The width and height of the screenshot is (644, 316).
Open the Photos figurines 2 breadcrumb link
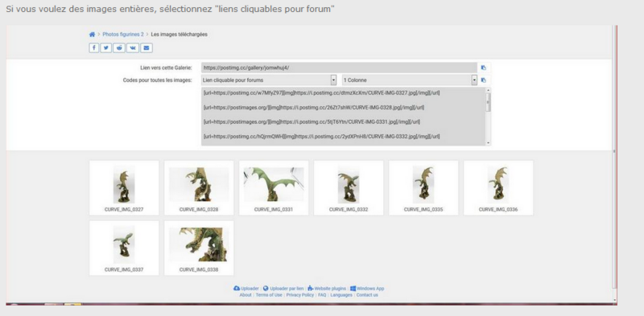tap(123, 35)
